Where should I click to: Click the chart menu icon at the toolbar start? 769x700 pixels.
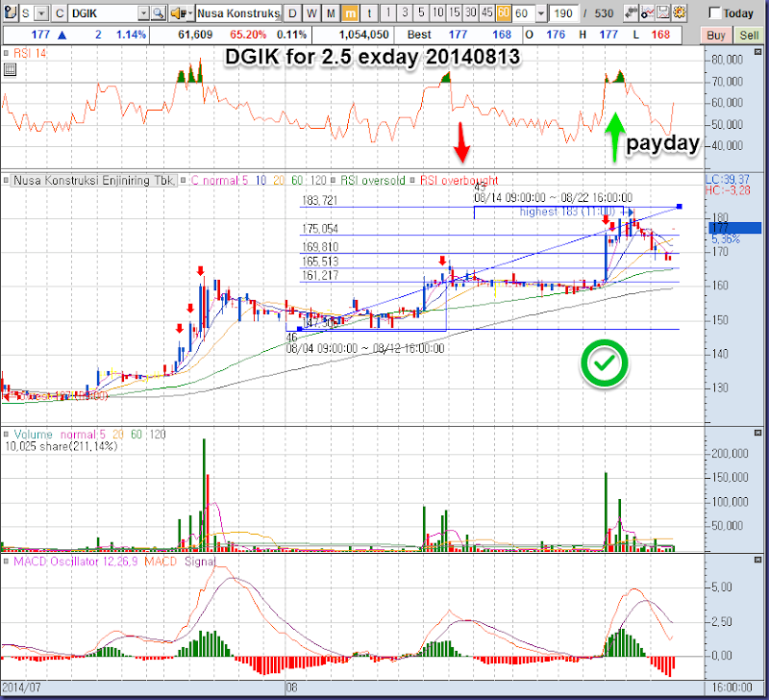click(11, 12)
